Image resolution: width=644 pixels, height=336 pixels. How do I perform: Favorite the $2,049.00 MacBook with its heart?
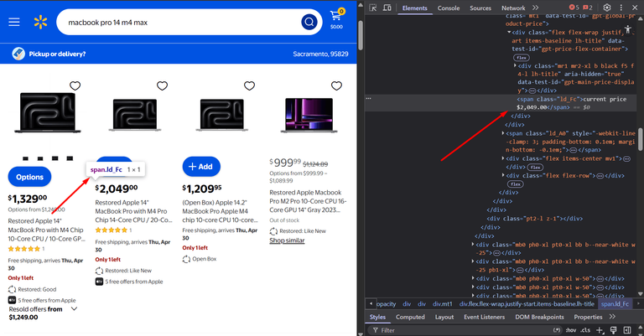point(162,85)
